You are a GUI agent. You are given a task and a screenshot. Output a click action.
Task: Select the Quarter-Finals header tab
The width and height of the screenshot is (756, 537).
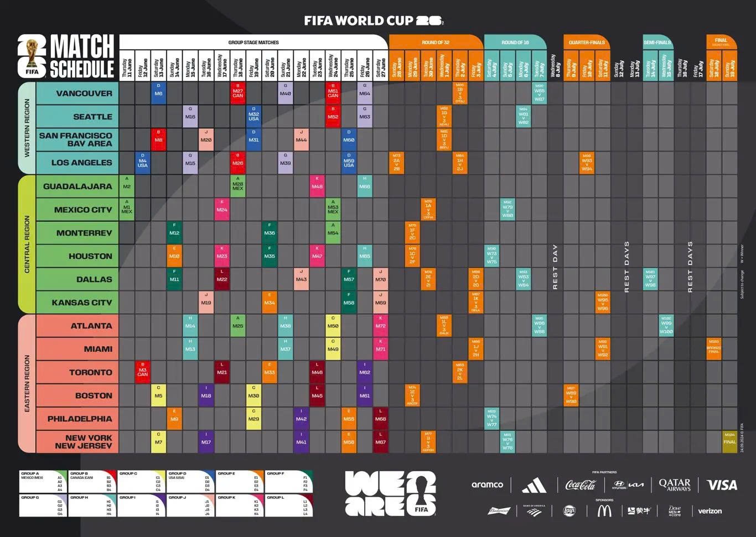coord(587,42)
